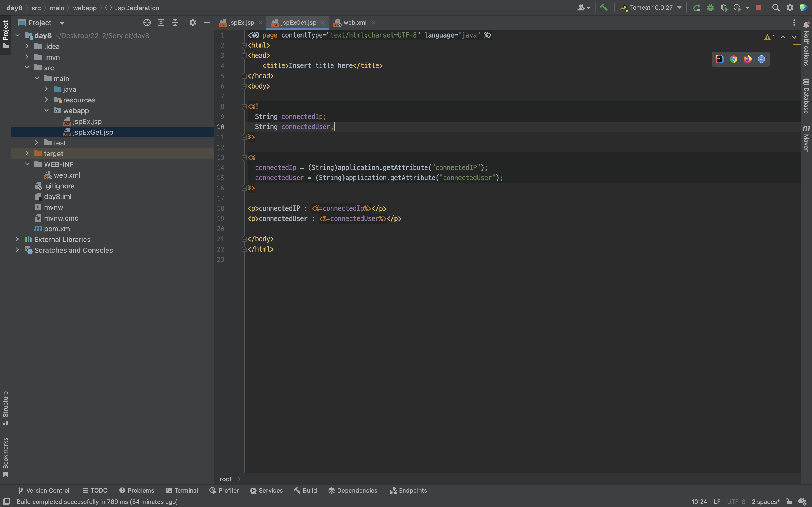
Task: Rerun Tomcat with green reload icon
Action: coord(697,8)
